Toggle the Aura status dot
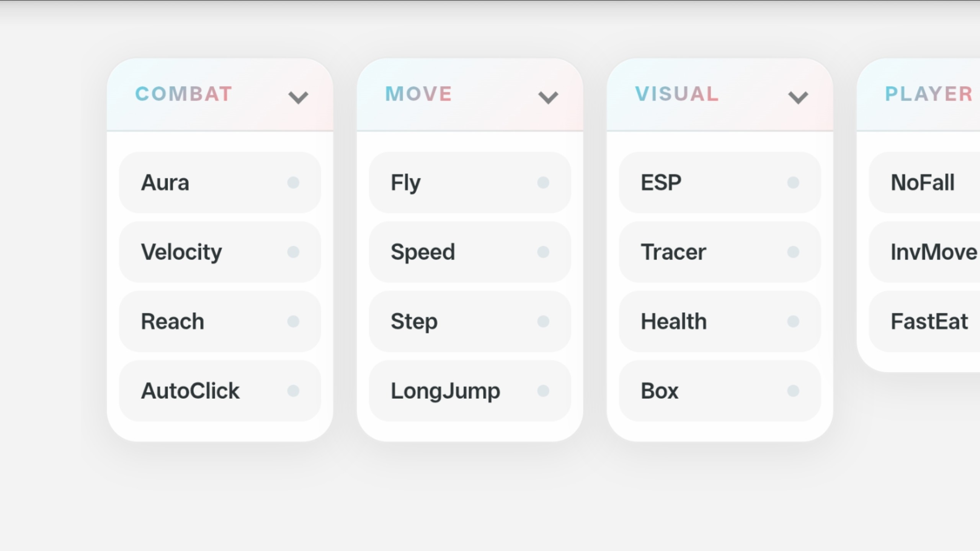Viewport: 980px width, 551px height. click(293, 183)
